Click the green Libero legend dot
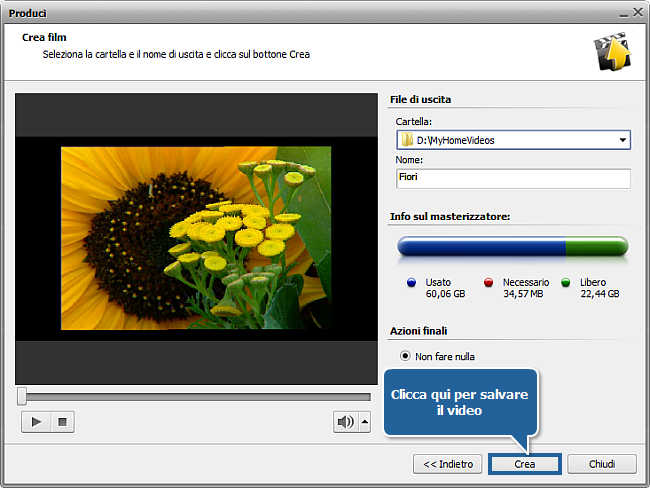Screen dimensions: 650x488 click(x=566, y=283)
